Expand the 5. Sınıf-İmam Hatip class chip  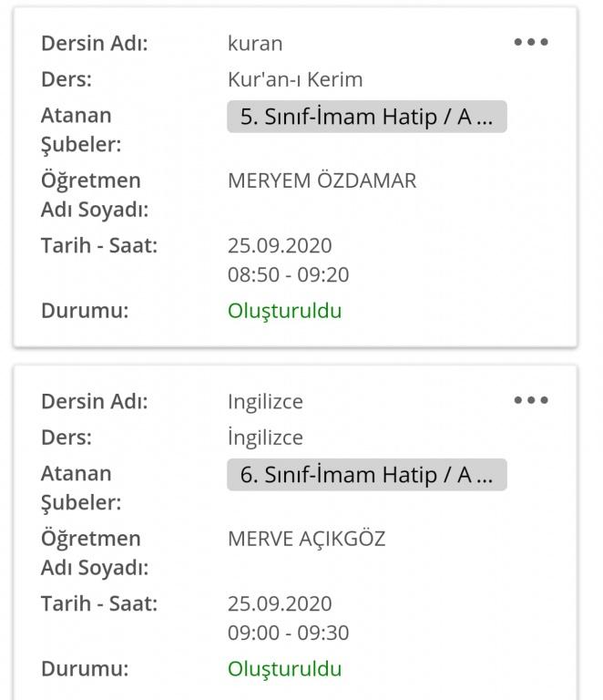[366, 117]
